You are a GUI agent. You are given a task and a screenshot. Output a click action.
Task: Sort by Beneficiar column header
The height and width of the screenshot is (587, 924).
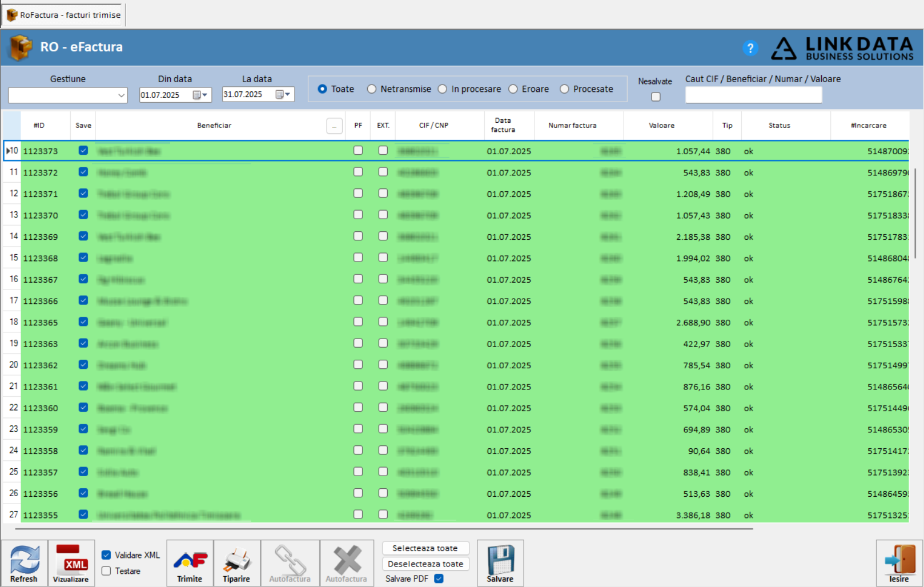click(214, 126)
